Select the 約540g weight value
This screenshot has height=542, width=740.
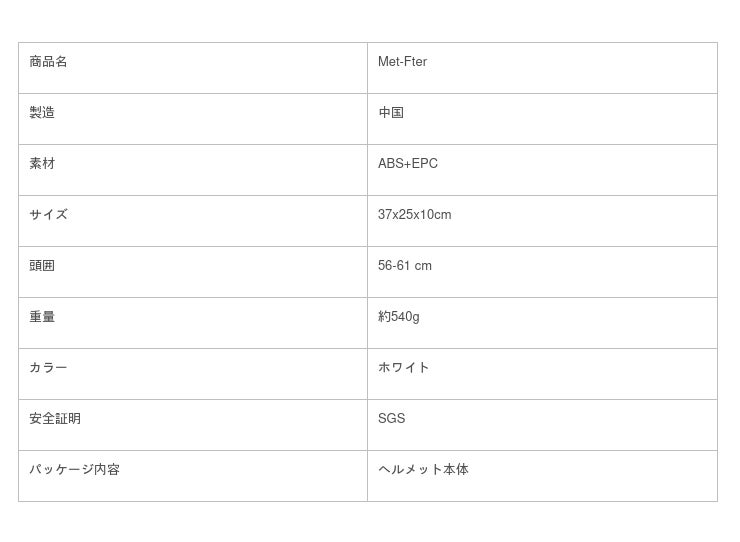[x=398, y=317]
